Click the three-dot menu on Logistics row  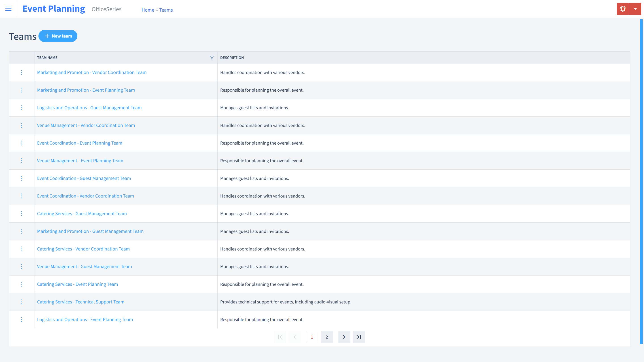[x=22, y=107]
